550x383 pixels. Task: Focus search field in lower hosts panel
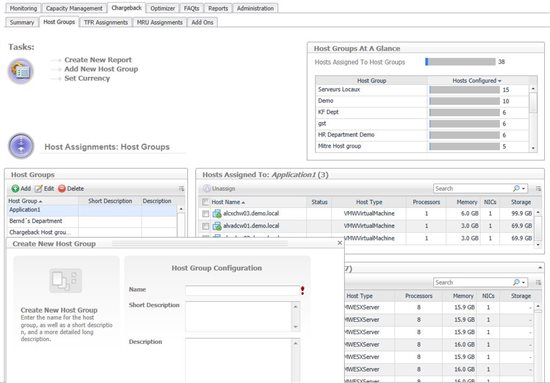474,282
